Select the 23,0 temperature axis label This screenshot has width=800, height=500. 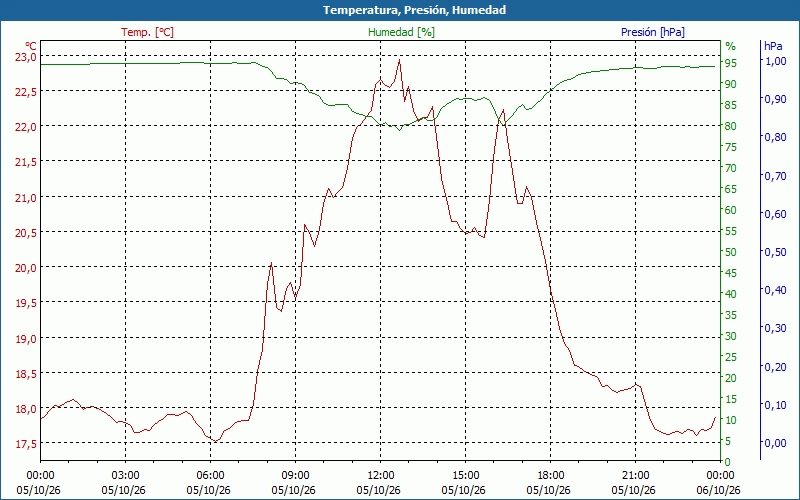25,57
